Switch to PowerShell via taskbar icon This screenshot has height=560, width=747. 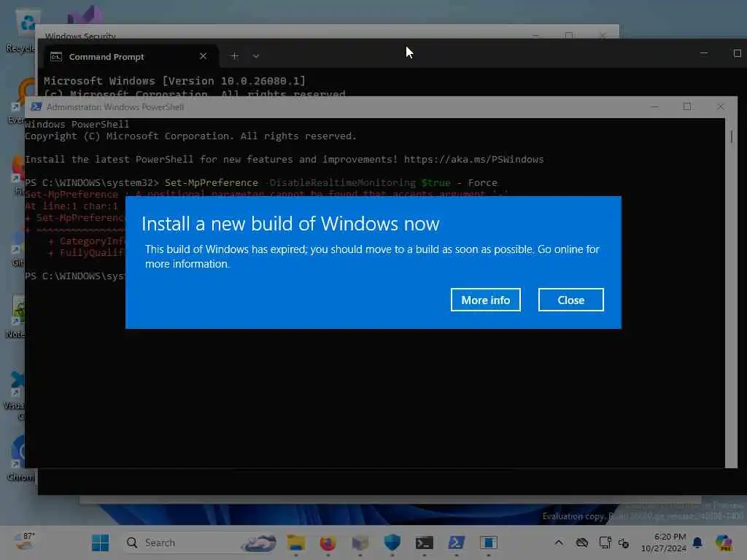pos(457,542)
